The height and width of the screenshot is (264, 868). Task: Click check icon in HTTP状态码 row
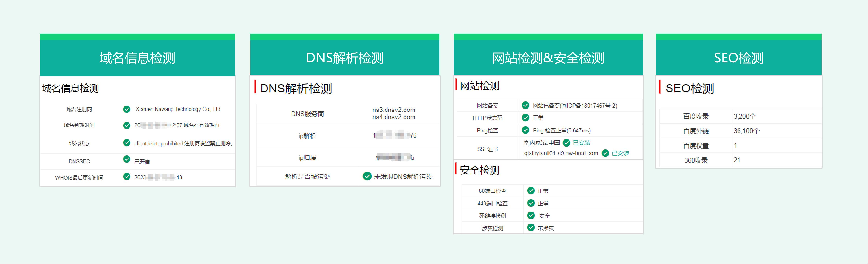525,118
